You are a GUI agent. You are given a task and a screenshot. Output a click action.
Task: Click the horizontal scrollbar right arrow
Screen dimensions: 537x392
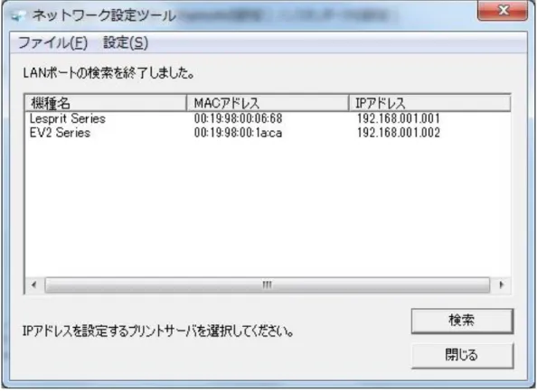pyautogui.click(x=502, y=285)
